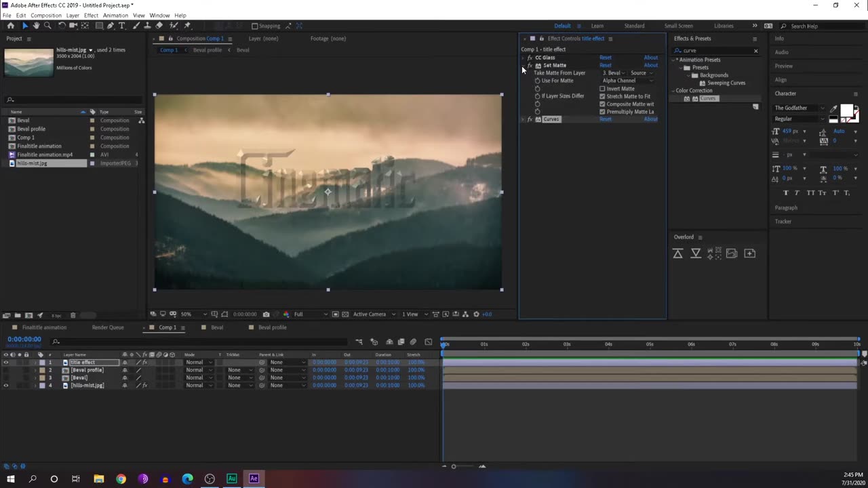Select the Puppet Pin tool

pos(186,26)
